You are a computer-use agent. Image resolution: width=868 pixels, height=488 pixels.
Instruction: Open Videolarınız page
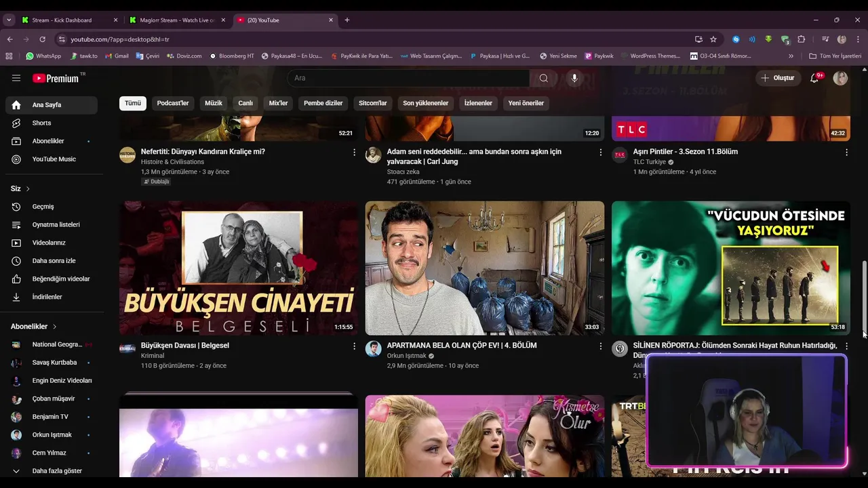tap(52, 243)
